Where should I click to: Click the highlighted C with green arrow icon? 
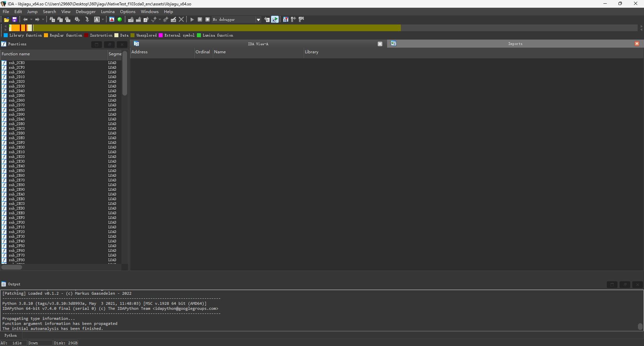point(275,19)
